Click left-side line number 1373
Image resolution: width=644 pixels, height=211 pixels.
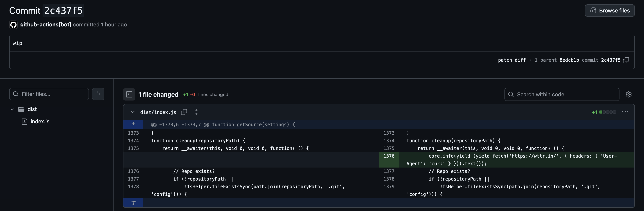pyautogui.click(x=133, y=133)
